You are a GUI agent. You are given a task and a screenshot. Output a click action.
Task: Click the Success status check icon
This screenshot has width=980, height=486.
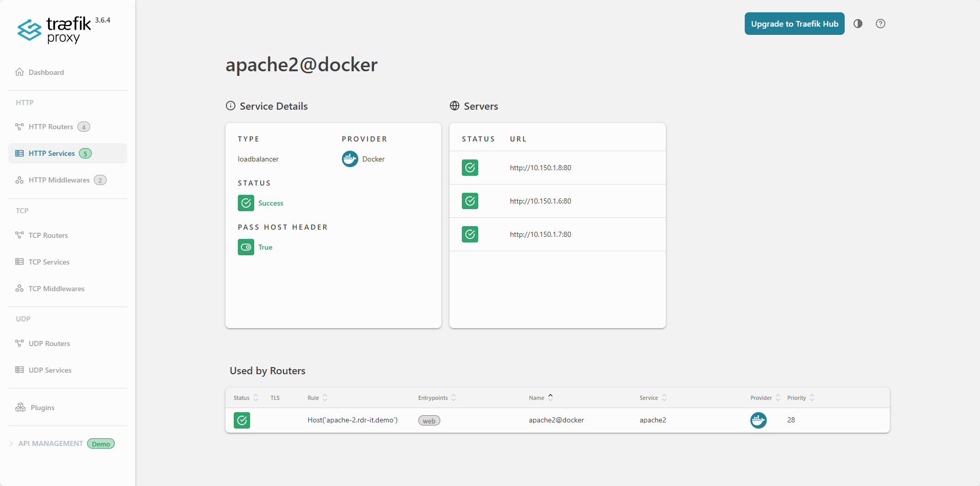tap(246, 203)
